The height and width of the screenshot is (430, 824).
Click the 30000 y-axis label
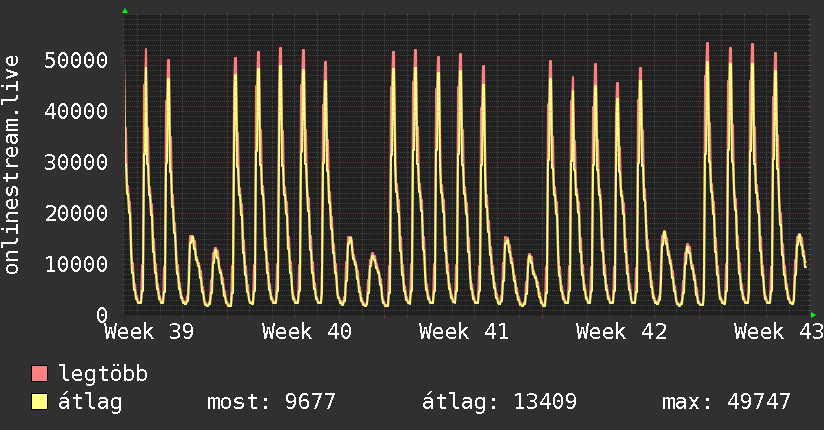click(76, 162)
